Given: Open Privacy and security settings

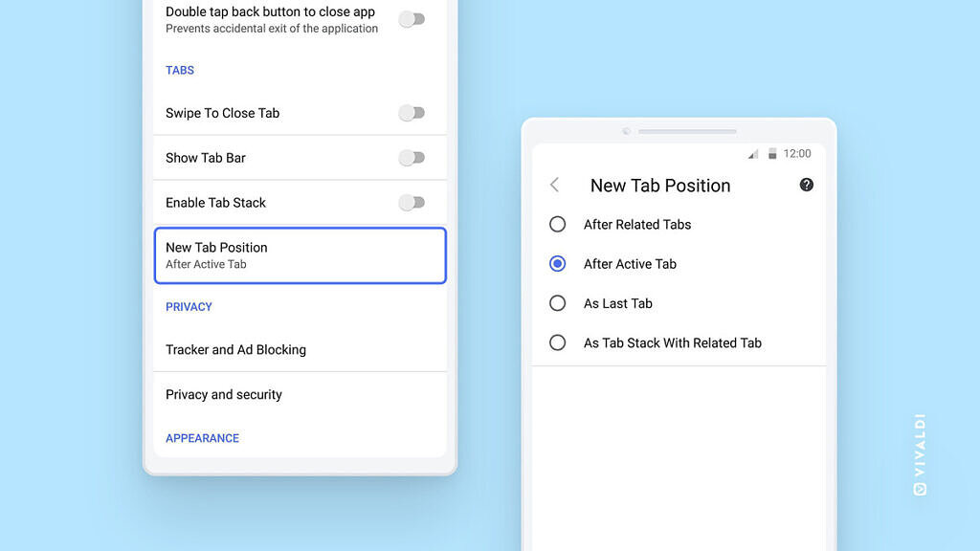Looking at the screenshot, I should (x=300, y=394).
